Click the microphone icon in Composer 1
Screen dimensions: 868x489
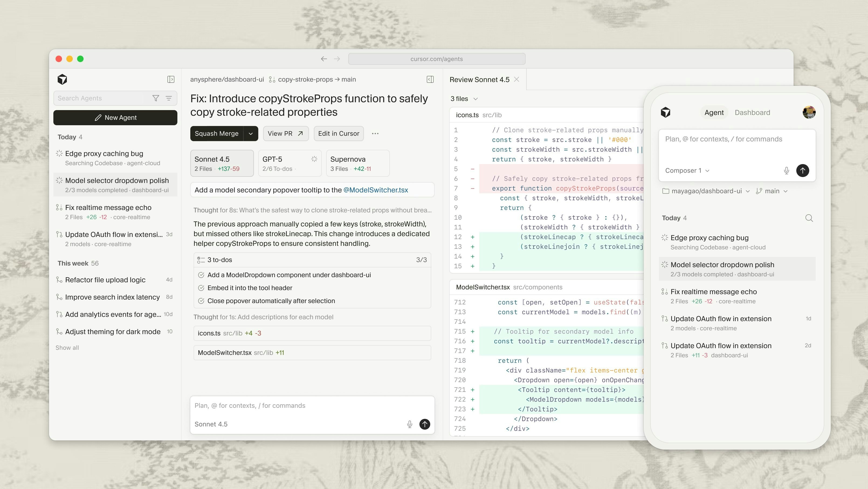click(x=787, y=170)
